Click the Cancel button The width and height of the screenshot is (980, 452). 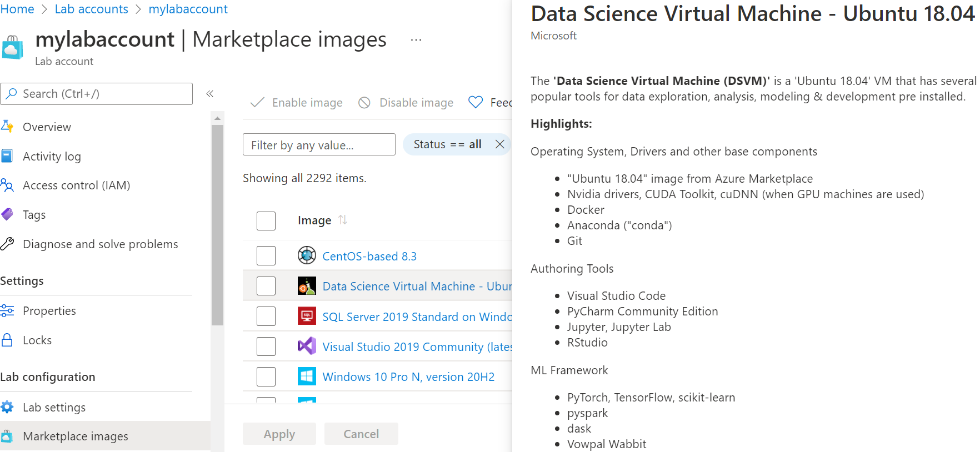pyautogui.click(x=361, y=434)
